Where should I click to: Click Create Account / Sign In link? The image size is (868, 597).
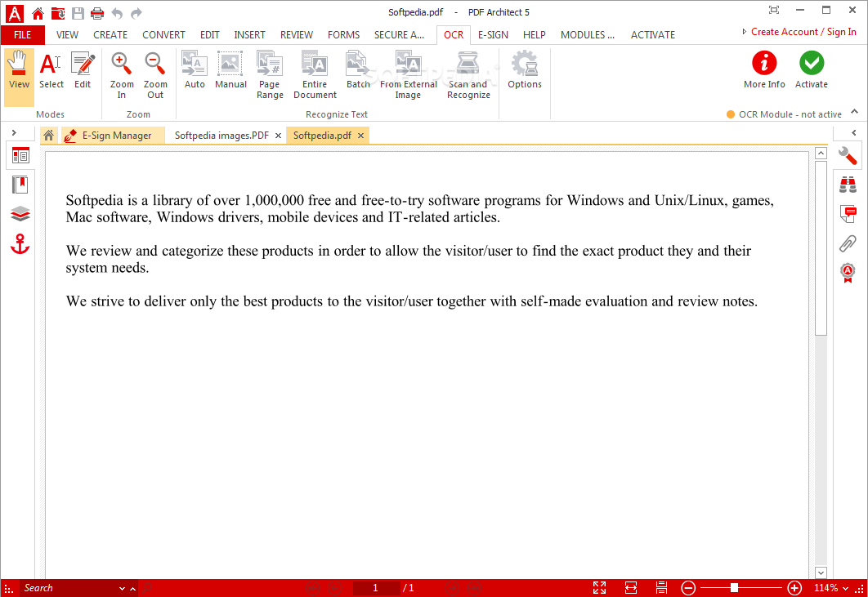[x=803, y=32]
